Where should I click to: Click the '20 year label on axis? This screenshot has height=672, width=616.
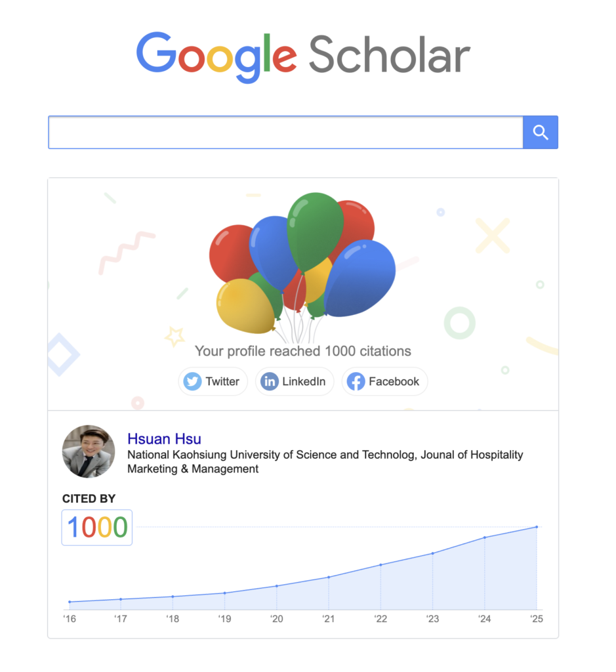click(x=277, y=619)
